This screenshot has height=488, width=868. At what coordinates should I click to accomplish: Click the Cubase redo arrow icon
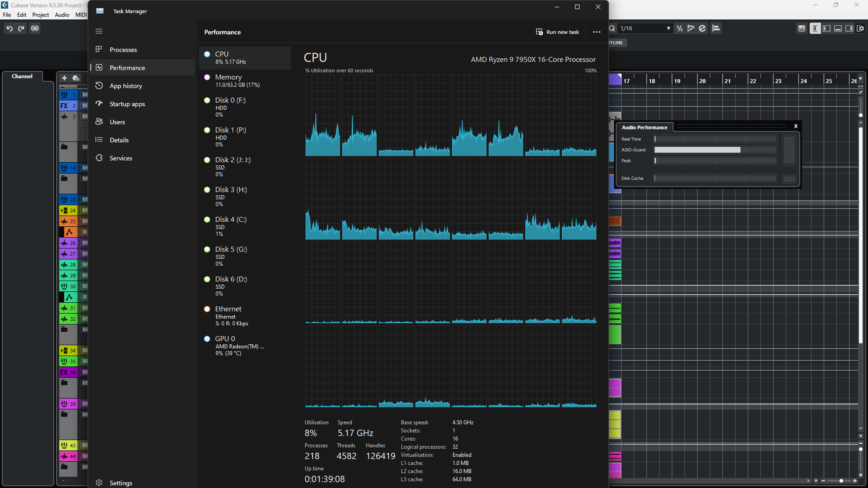point(21,28)
